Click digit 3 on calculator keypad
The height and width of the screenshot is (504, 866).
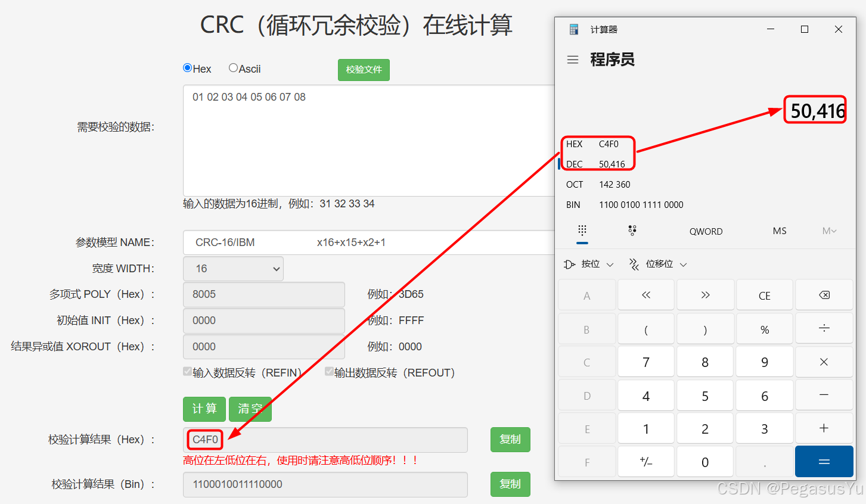point(765,428)
